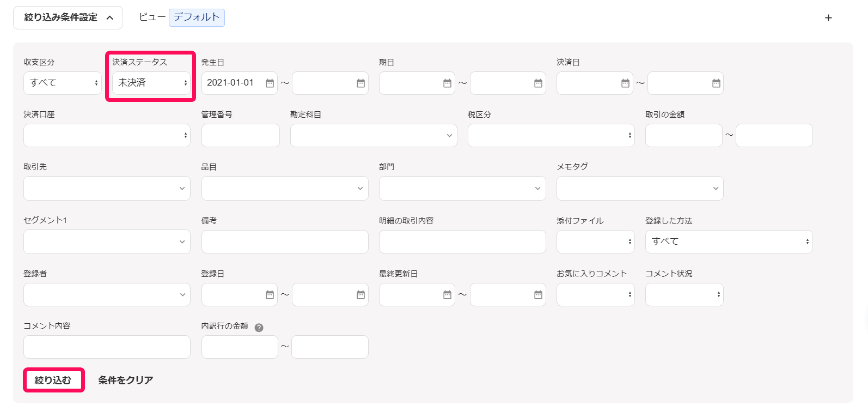The height and width of the screenshot is (411, 868).
Task: Select the デフォルト view tab
Action: point(197,17)
